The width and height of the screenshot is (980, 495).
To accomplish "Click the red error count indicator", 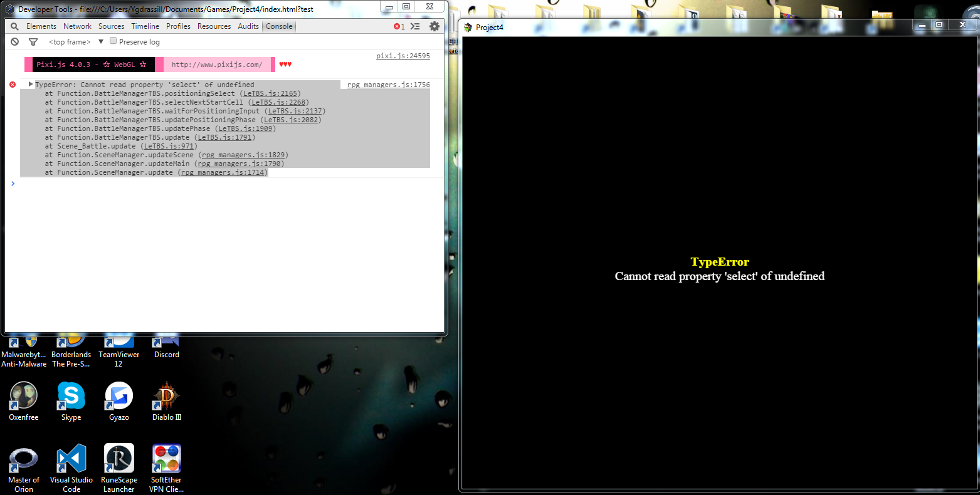I will pos(399,26).
